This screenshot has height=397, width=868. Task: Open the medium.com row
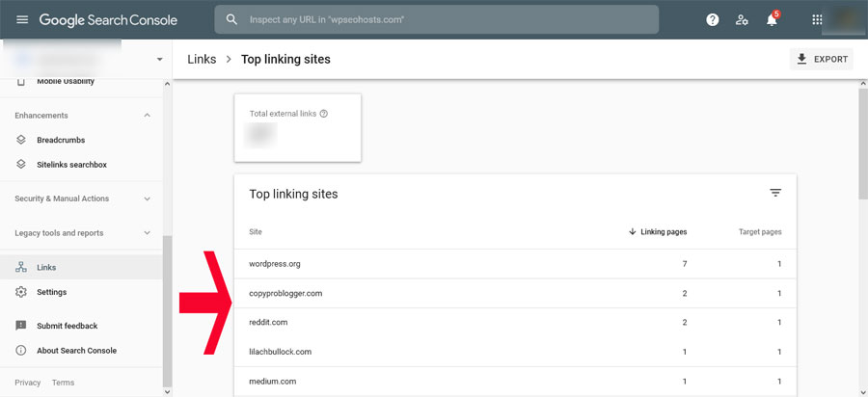(515, 381)
